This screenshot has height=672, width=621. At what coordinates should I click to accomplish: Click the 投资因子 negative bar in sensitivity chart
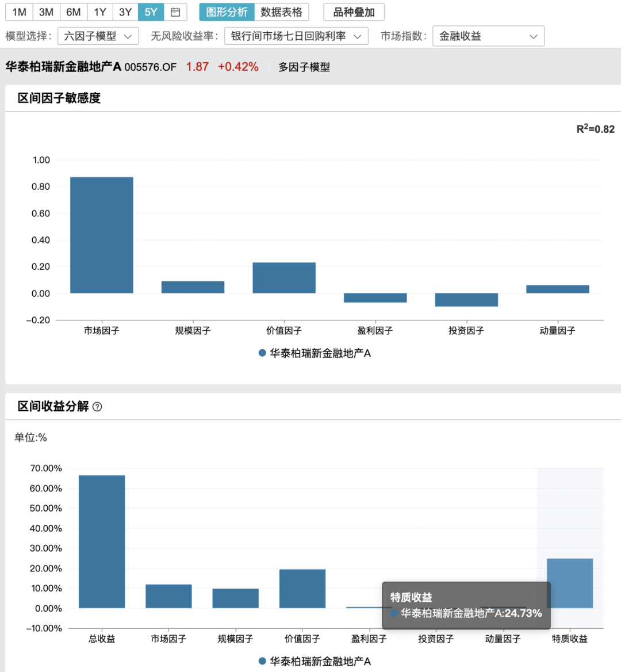(466, 300)
